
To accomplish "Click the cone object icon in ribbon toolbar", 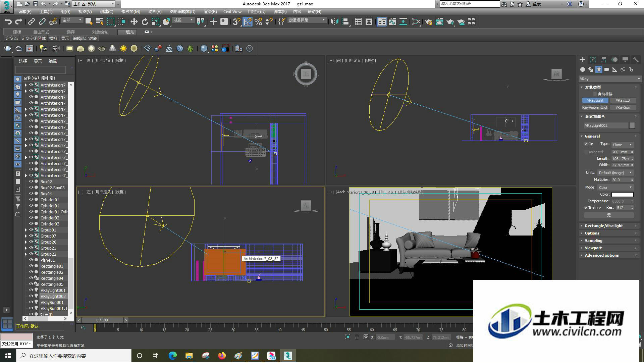I will [112, 49].
